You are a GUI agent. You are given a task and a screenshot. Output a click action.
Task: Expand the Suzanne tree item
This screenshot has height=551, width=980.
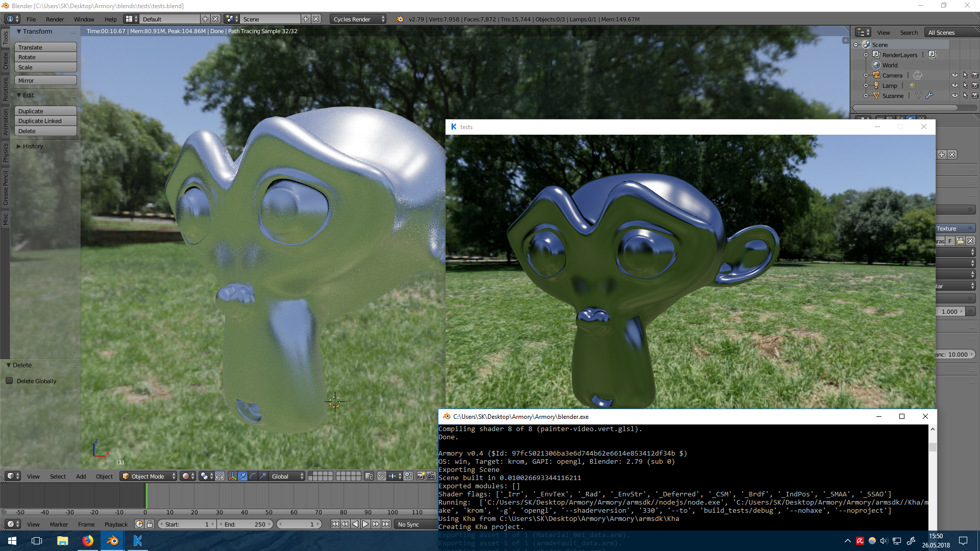pyautogui.click(x=866, y=95)
